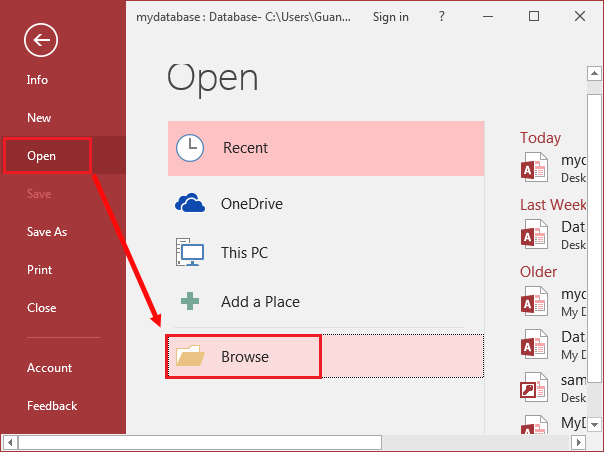Open the Access file icon under Last Week

(534, 234)
